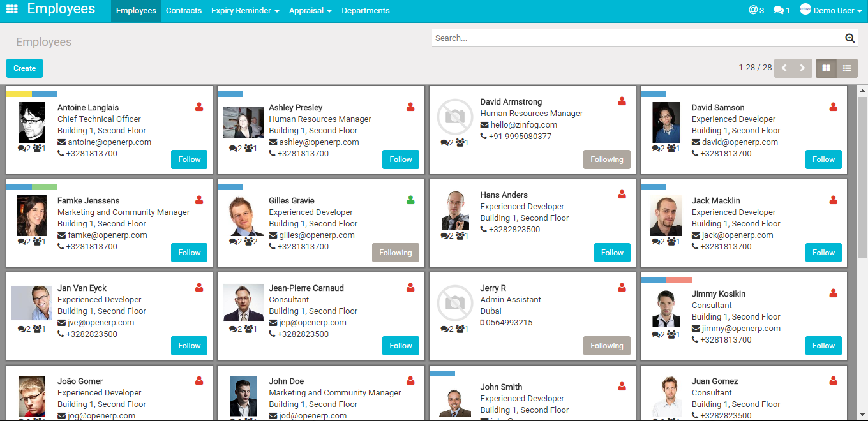The height and width of the screenshot is (421, 868).
Task: Unfollow David Armstrong via Following button
Action: click(606, 159)
